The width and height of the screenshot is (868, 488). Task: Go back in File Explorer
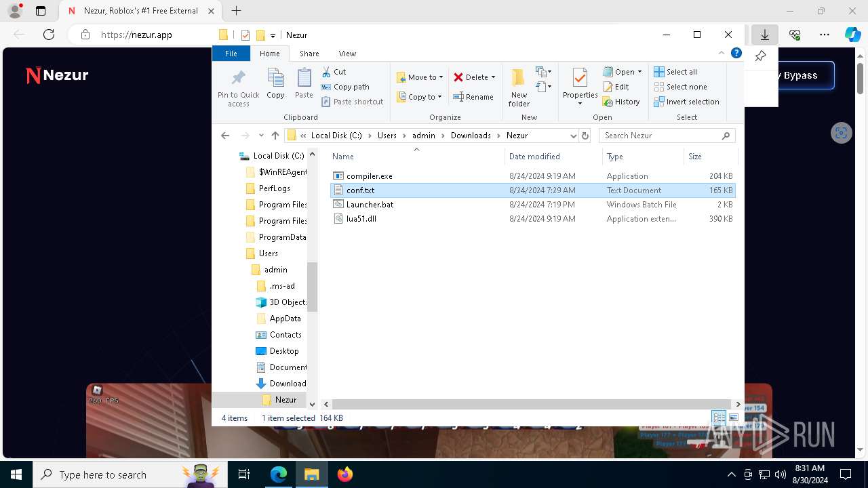[225, 136]
